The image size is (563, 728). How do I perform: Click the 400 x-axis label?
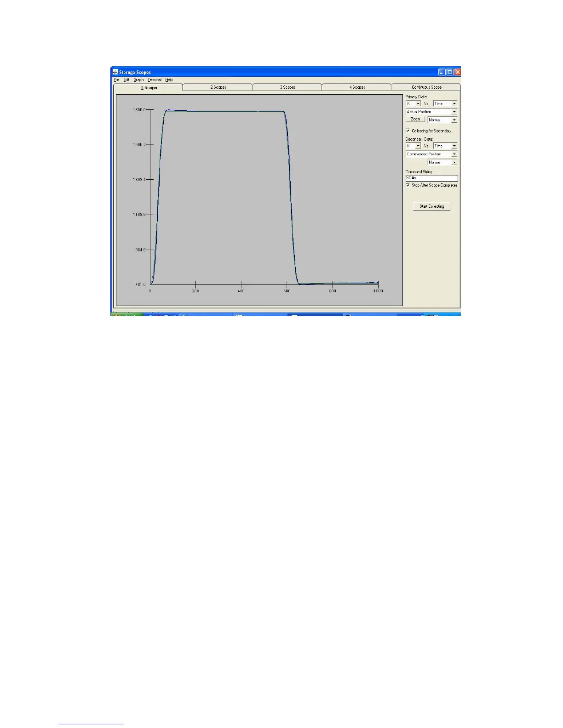pyautogui.click(x=241, y=291)
